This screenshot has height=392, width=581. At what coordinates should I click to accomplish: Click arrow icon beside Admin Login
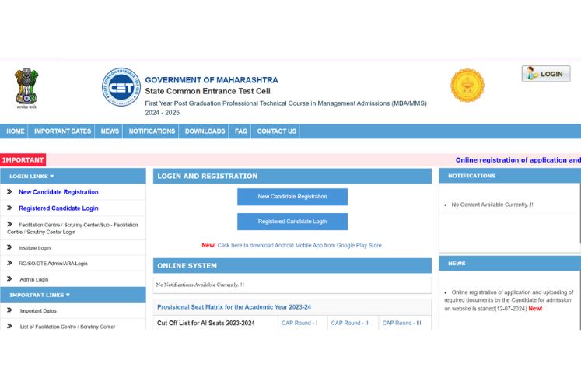pos(9,279)
